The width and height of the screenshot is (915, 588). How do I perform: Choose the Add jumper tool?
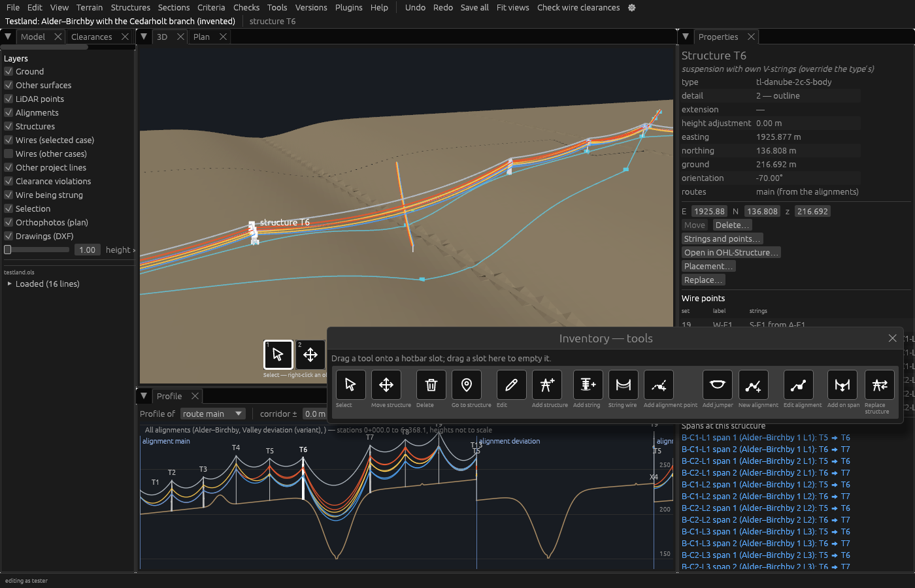click(718, 385)
